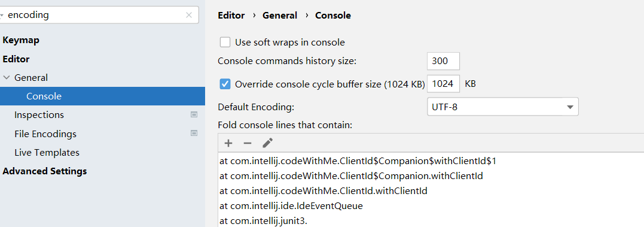Image resolution: width=644 pixels, height=227 pixels.
Task: Open the Keymap settings page
Action: (21, 40)
